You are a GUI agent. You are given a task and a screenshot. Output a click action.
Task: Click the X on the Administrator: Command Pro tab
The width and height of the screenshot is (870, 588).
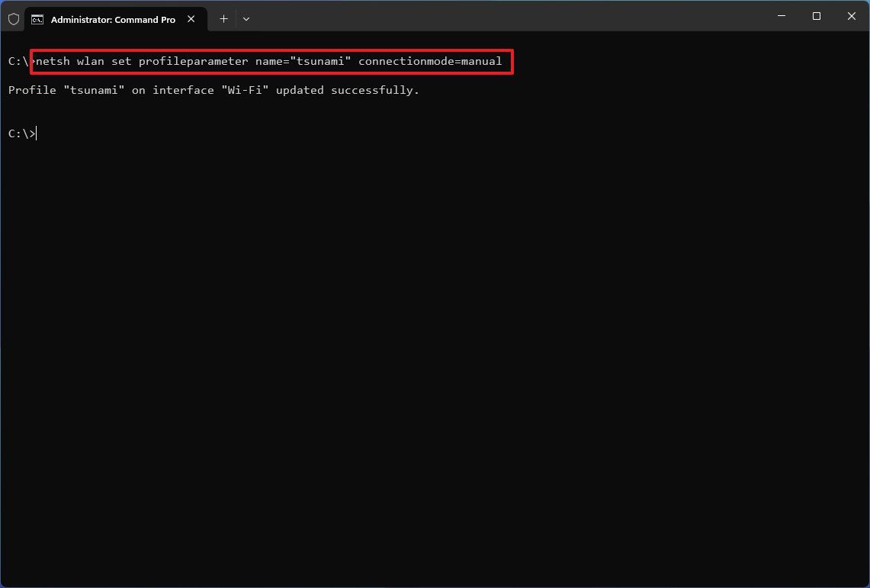pos(191,19)
